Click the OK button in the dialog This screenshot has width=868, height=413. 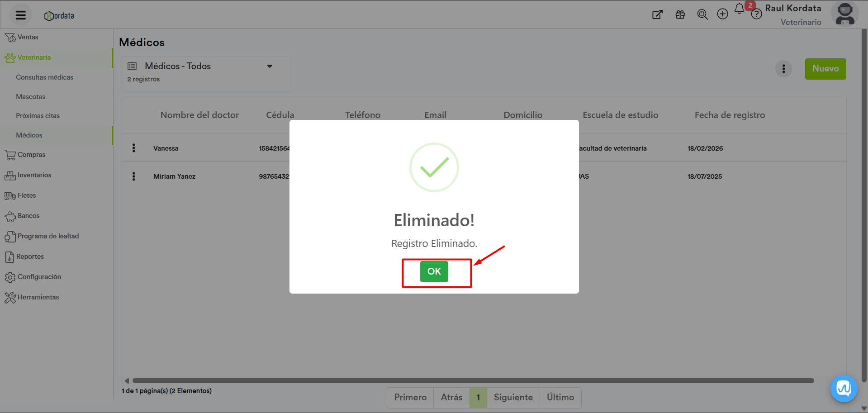434,271
